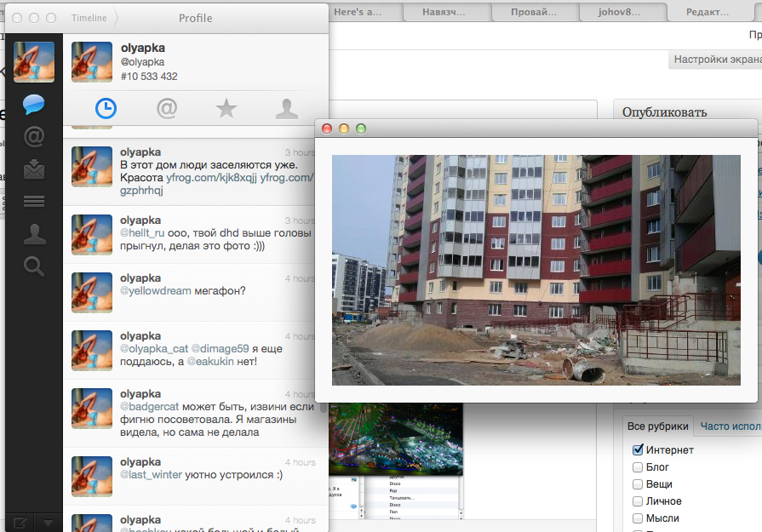Click the tweet text 'мегафон?'
Screen dimensions: 762x532
pos(220,291)
